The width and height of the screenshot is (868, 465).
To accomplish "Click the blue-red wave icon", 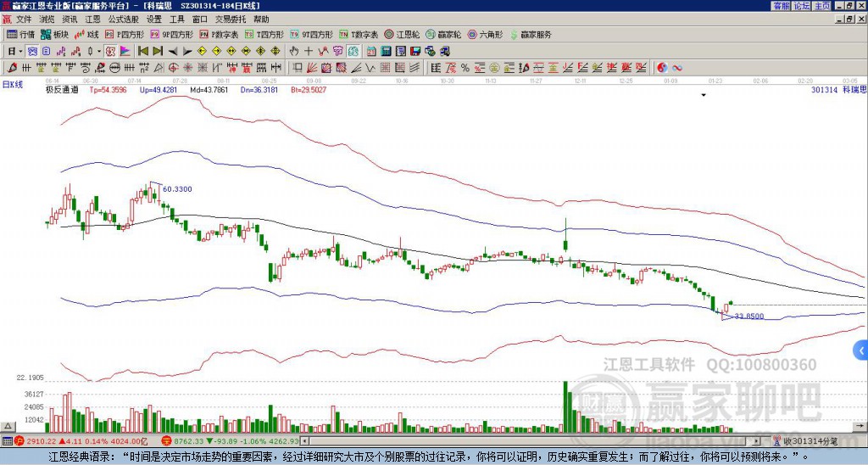I will pyautogui.click(x=676, y=68).
